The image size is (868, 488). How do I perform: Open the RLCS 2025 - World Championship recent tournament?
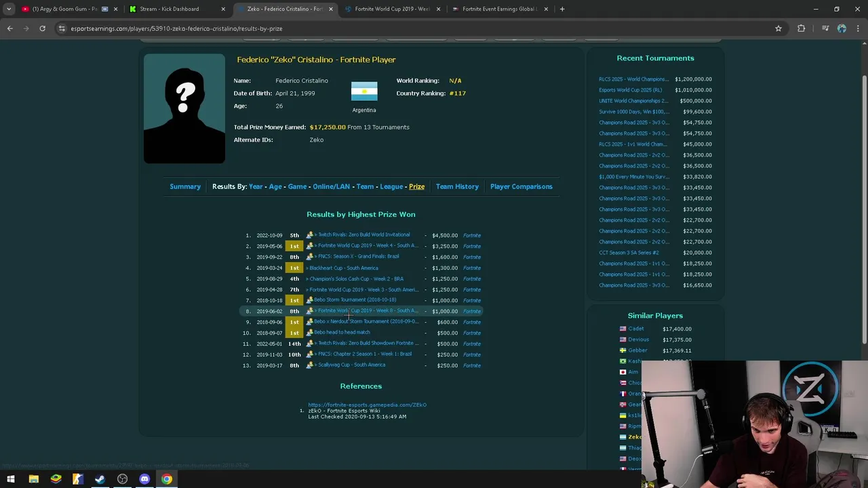633,79
